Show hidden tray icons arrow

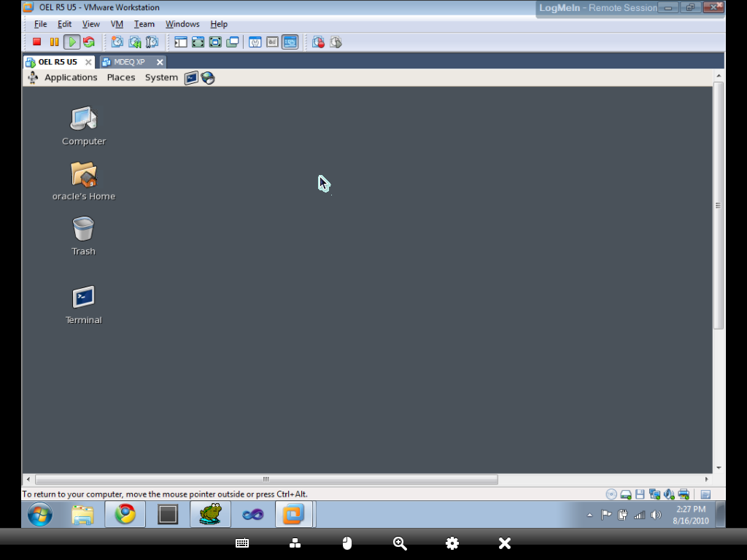coord(589,515)
